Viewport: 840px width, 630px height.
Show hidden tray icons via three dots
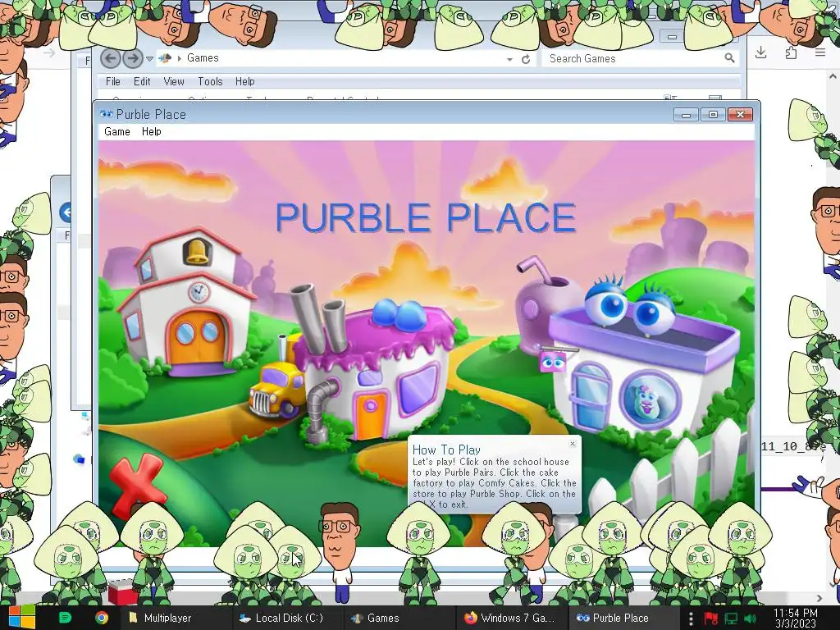pos(691,619)
